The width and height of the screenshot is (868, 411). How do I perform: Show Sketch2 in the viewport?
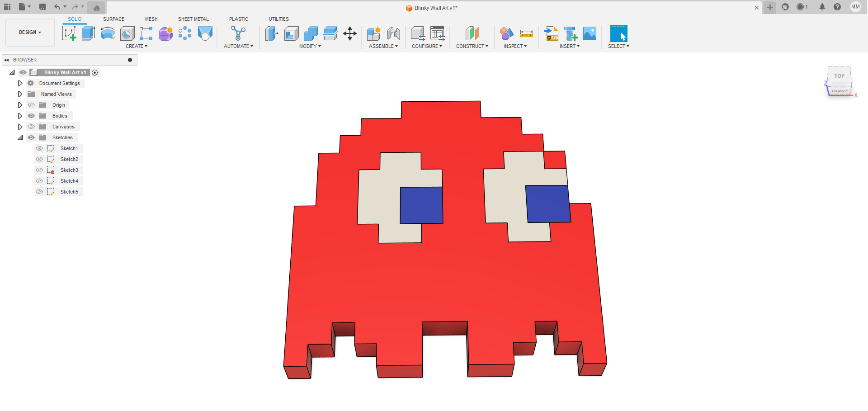coord(39,159)
